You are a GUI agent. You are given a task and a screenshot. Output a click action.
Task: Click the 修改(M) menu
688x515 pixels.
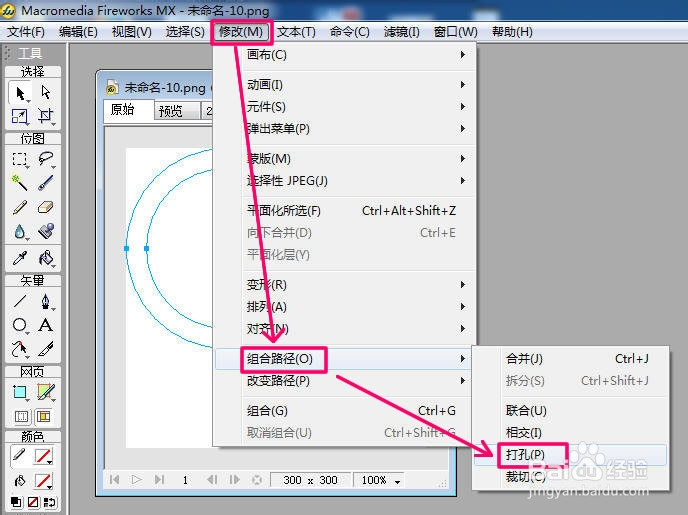pos(241,32)
